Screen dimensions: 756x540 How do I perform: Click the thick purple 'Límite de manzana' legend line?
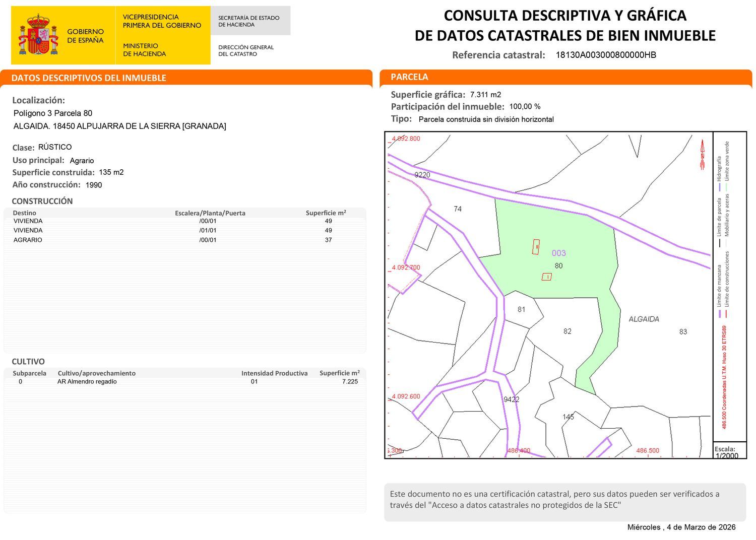pos(720,313)
